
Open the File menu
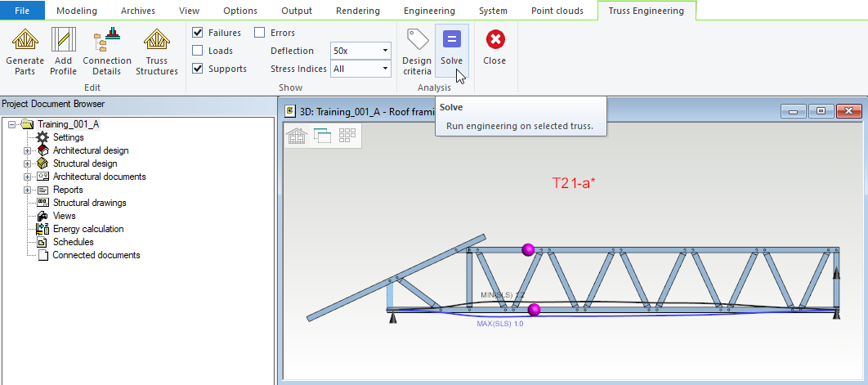point(23,11)
